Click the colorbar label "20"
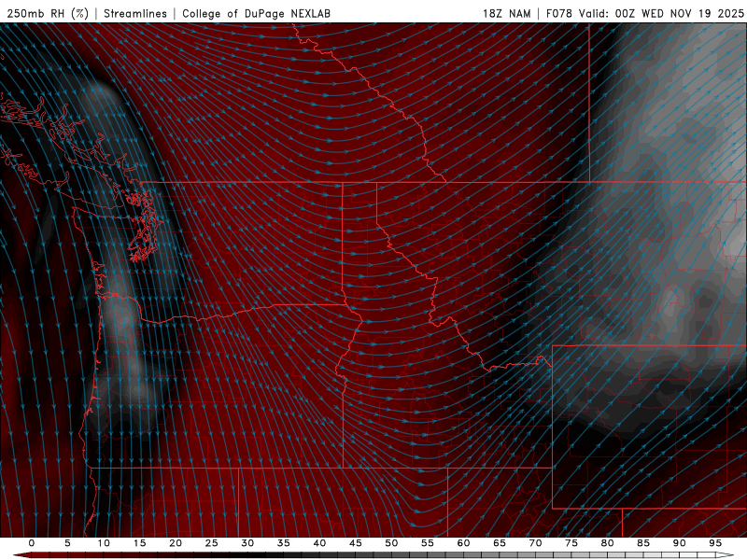747x560 pixels. tap(176, 543)
